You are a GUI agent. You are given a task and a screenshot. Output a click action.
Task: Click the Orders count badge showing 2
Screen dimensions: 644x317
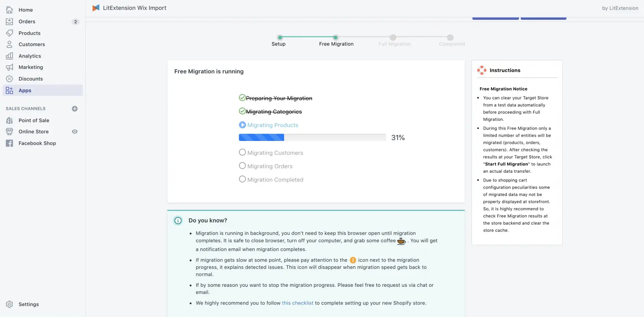click(75, 22)
